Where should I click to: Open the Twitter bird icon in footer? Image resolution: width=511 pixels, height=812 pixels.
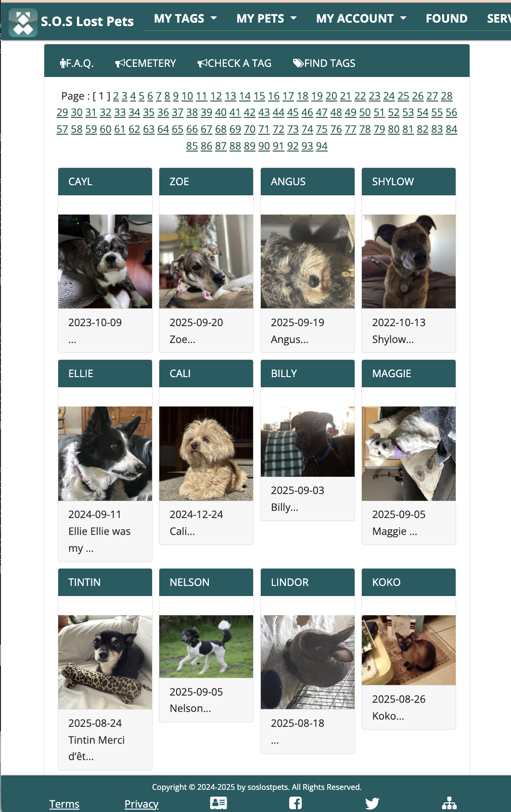tap(372, 803)
